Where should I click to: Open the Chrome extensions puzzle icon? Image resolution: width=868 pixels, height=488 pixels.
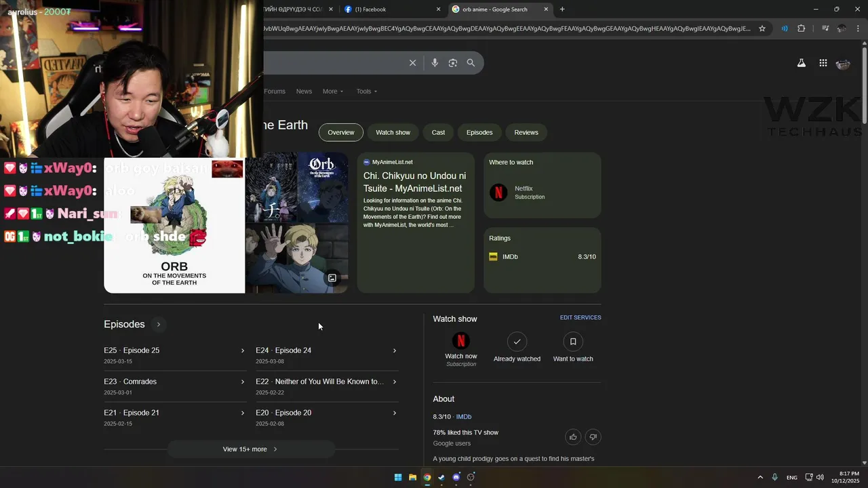coord(801,28)
